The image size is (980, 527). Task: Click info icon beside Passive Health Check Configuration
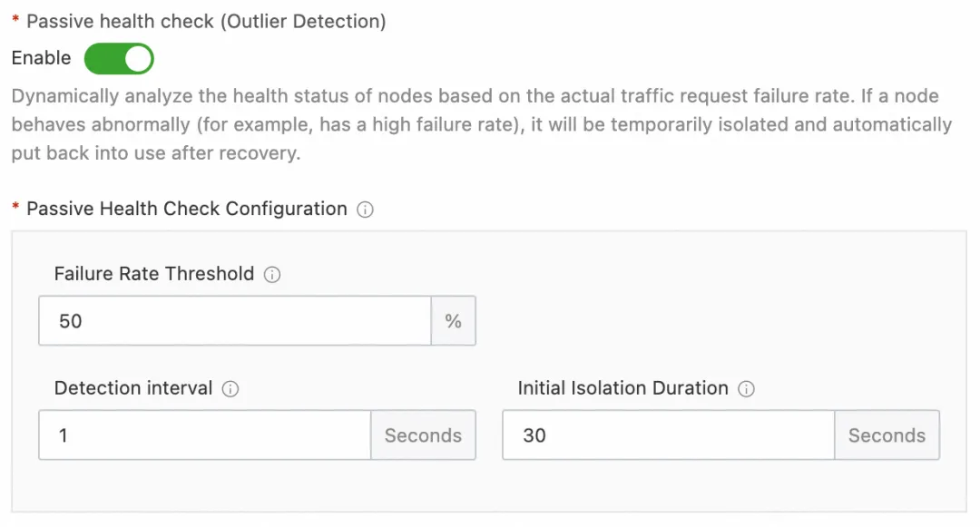(x=365, y=210)
